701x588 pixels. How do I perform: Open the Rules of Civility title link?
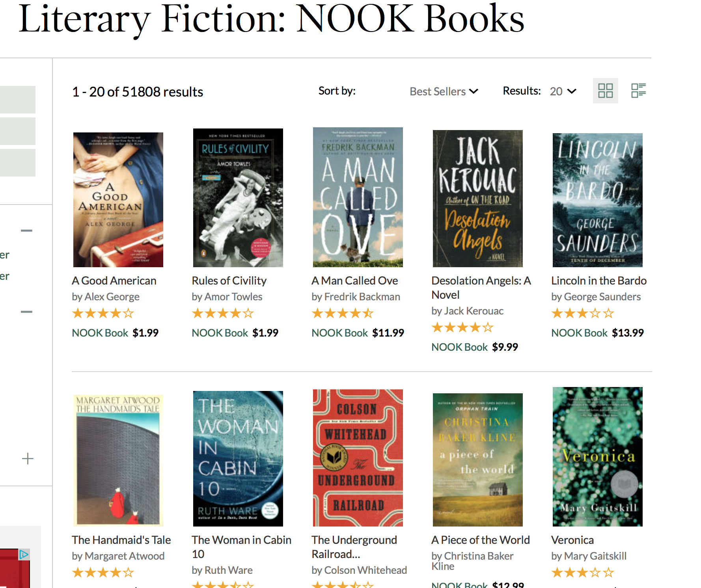tap(229, 281)
